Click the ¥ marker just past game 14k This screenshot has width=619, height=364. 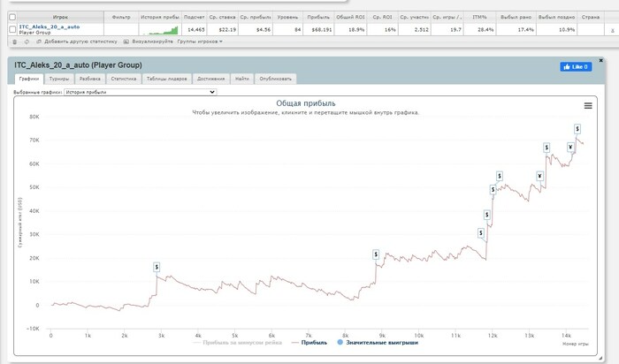tap(570, 148)
